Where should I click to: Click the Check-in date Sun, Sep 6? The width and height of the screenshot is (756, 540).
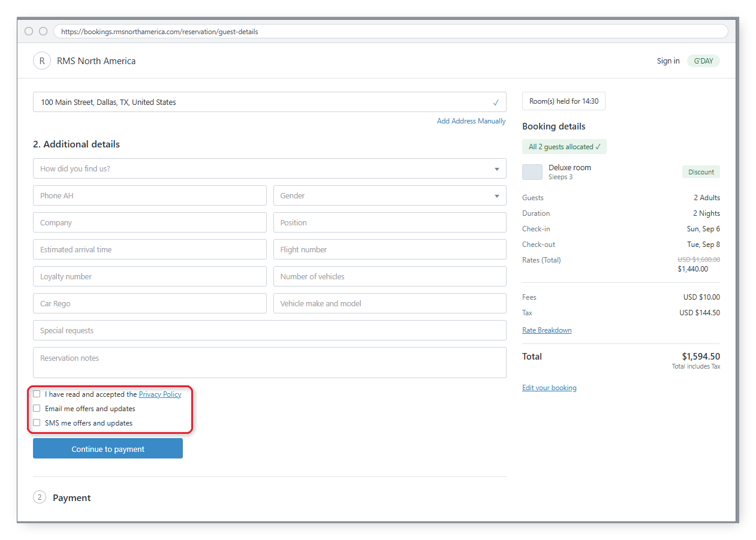click(x=703, y=229)
